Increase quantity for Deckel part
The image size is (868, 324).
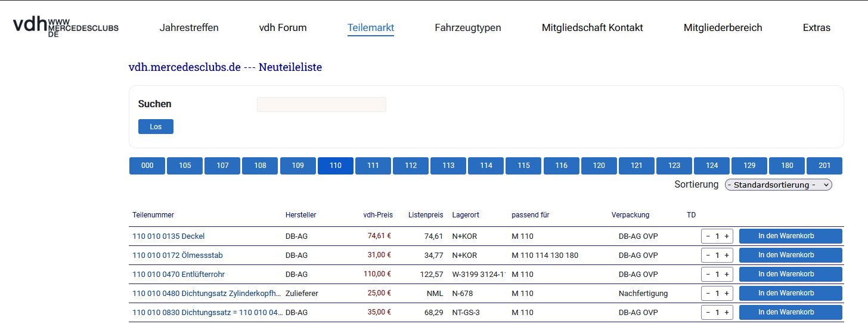pyautogui.click(x=727, y=236)
